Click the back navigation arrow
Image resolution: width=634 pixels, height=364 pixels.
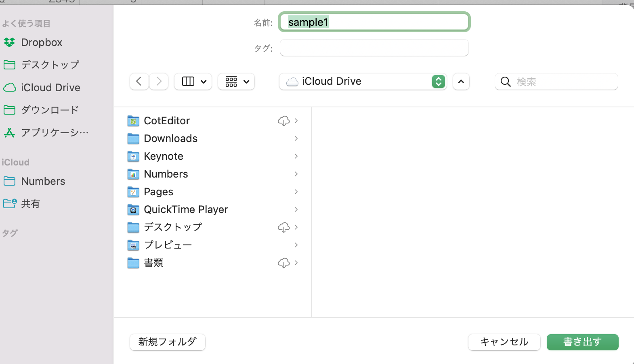(x=139, y=82)
